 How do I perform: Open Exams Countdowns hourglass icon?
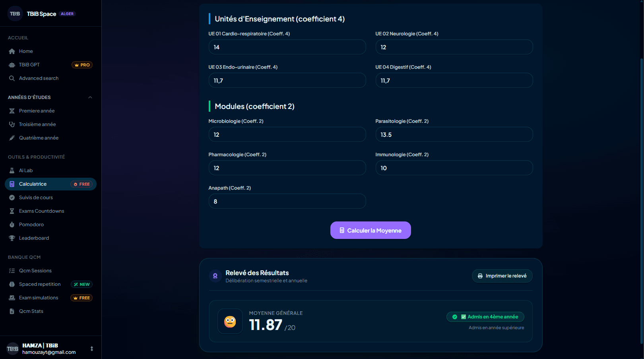click(x=12, y=211)
